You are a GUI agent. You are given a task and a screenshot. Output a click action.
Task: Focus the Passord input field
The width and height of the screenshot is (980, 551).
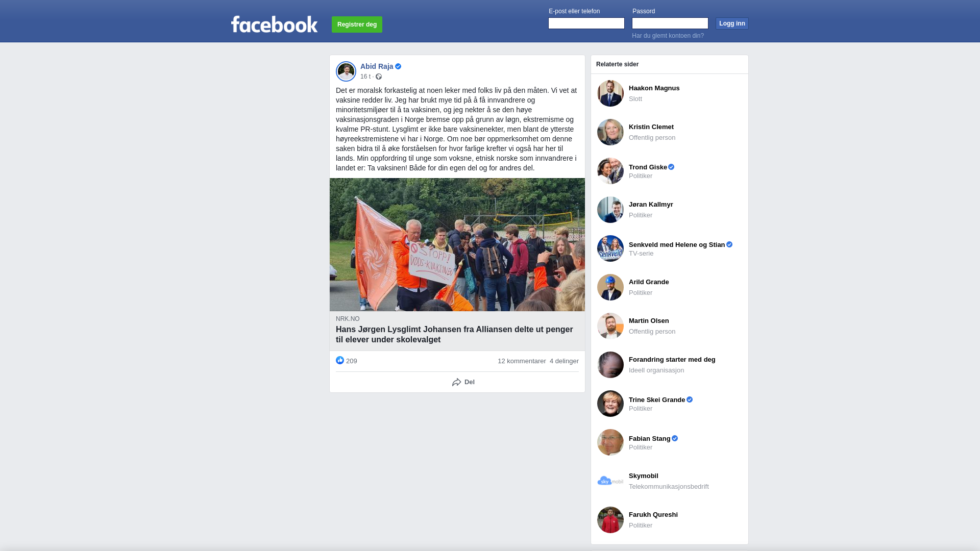pyautogui.click(x=670, y=23)
